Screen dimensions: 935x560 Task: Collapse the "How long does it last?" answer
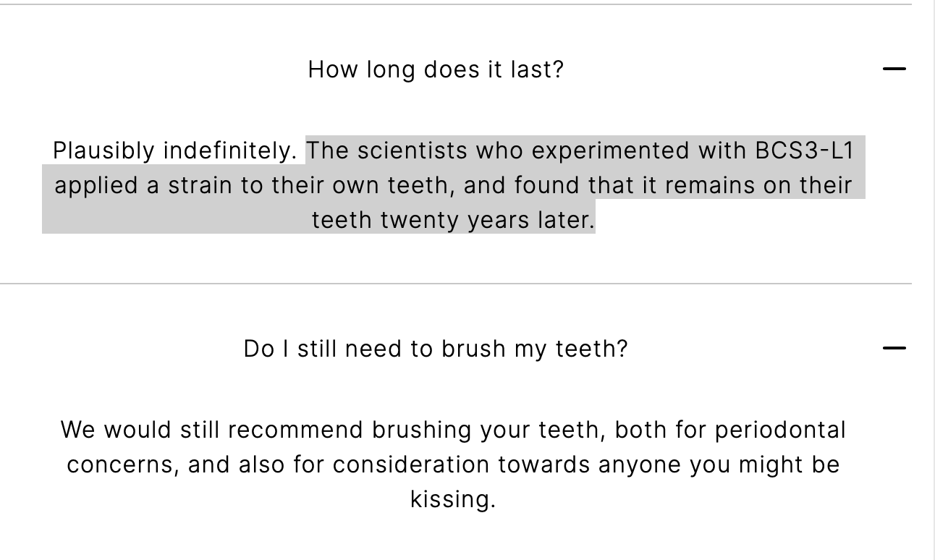pos(894,69)
